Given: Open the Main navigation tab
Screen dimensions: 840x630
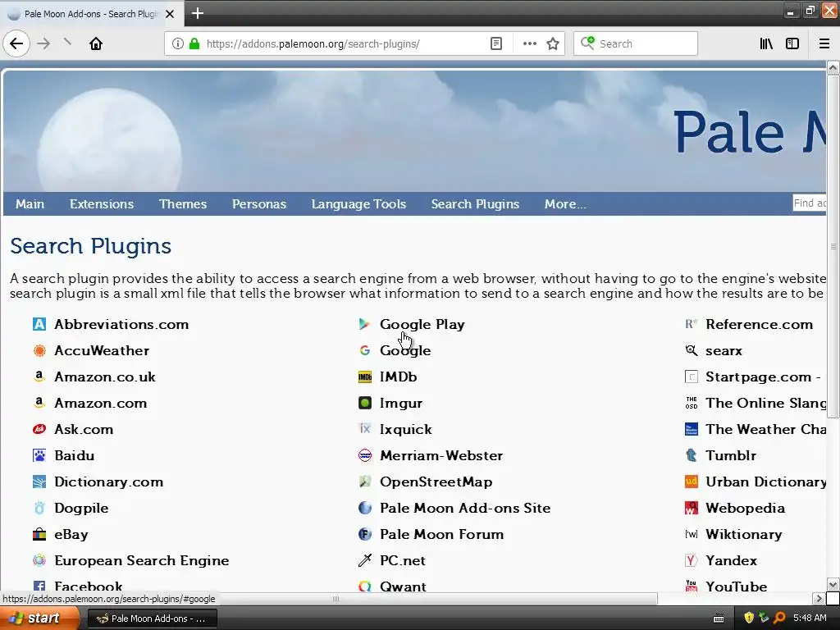Looking at the screenshot, I should [30, 204].
